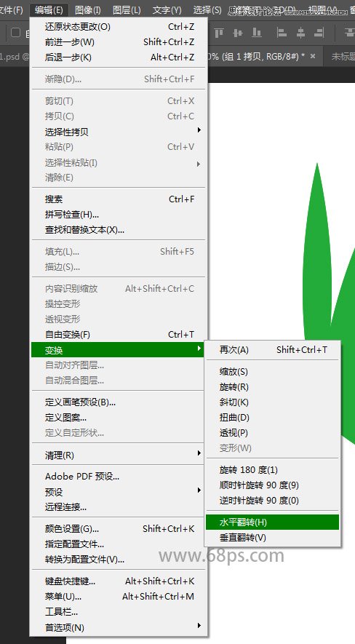Choose 后退一步(K) step backward
Screen dimensions: 355x644
point(119,57)
